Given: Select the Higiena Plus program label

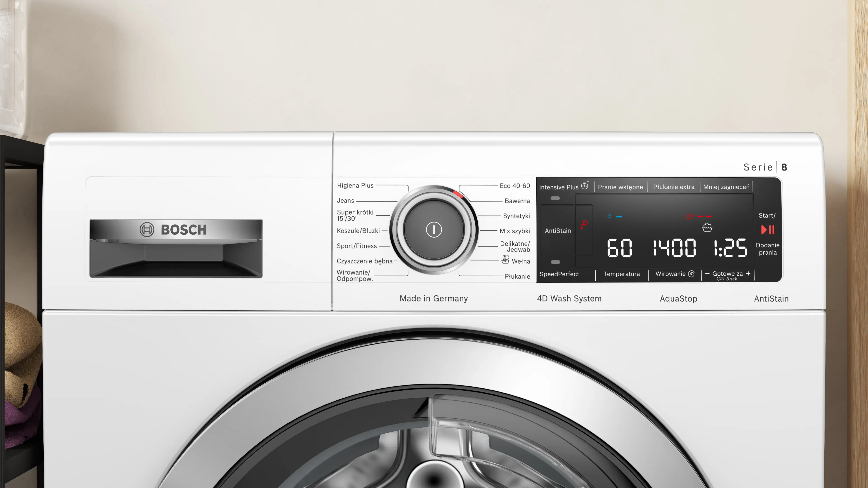Looking at the screenshot, I should pyautogui.click(x=355, y=185).
